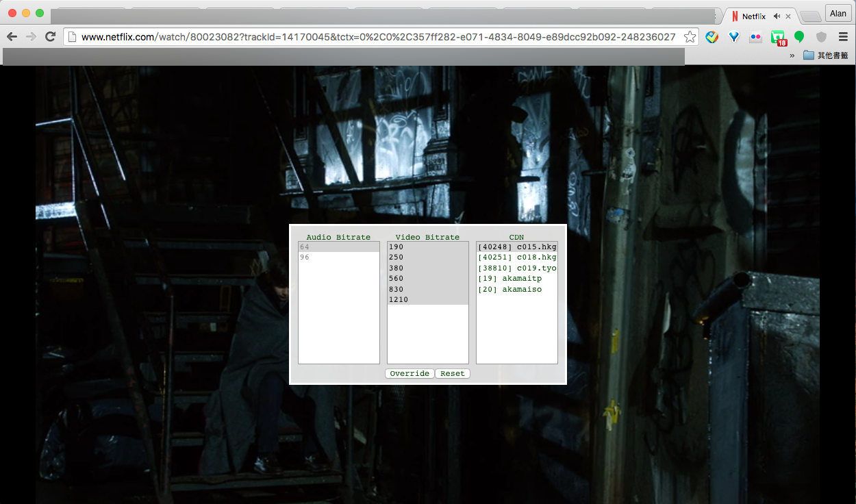Open the Foursquare checkmark extension

coord(712,37)
